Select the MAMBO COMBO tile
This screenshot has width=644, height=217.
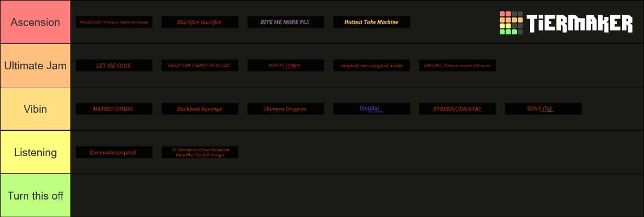(114, 109)
